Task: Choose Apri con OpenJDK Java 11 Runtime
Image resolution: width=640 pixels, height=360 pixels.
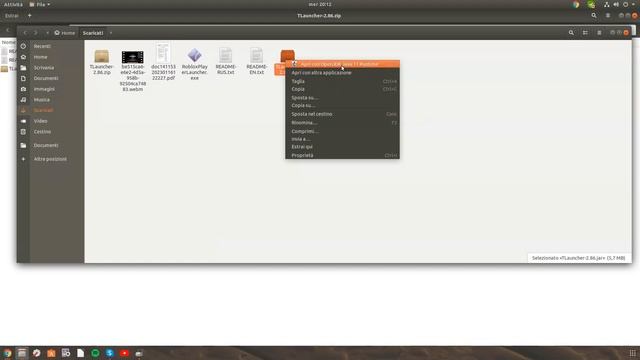Action: tap(342, 64)
